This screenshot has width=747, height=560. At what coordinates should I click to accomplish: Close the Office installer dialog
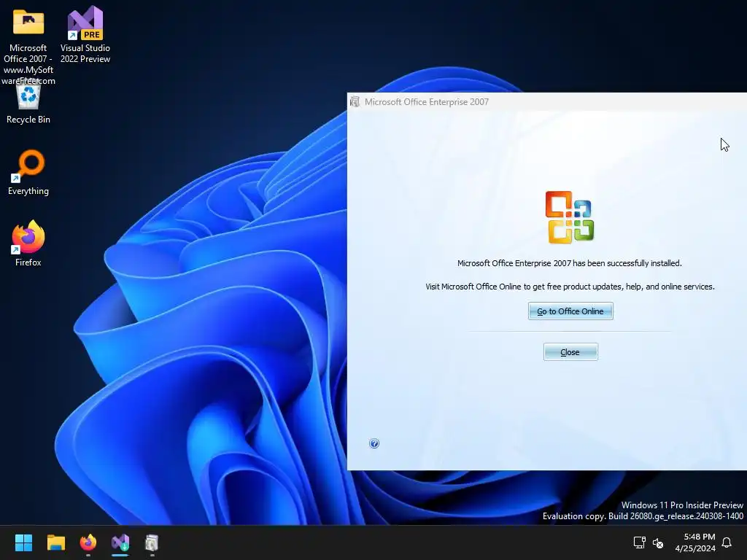[x=570, y=352]
